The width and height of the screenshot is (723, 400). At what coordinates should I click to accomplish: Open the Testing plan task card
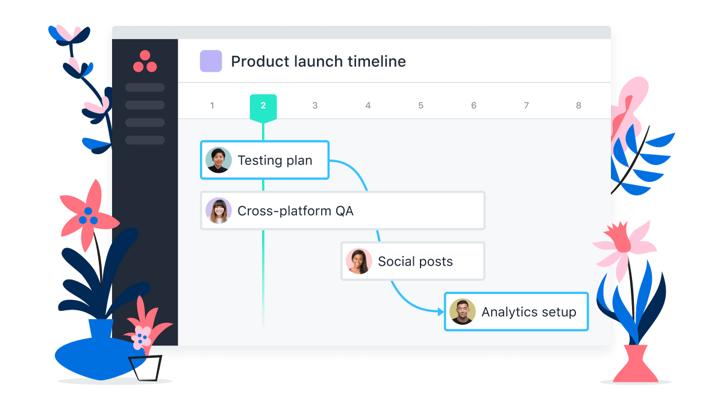pyautogui.click(x=265, y=160)
